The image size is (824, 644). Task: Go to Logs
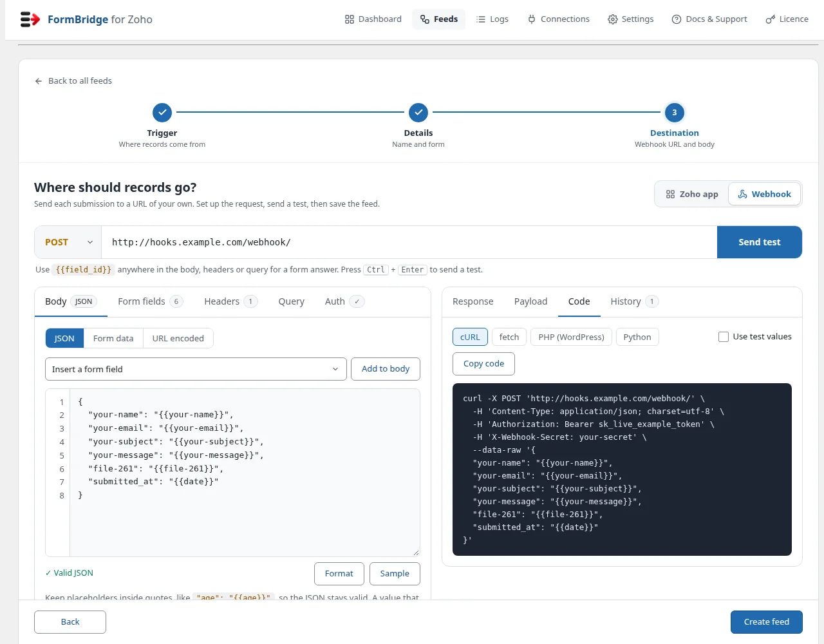click(x=492, y=19)
